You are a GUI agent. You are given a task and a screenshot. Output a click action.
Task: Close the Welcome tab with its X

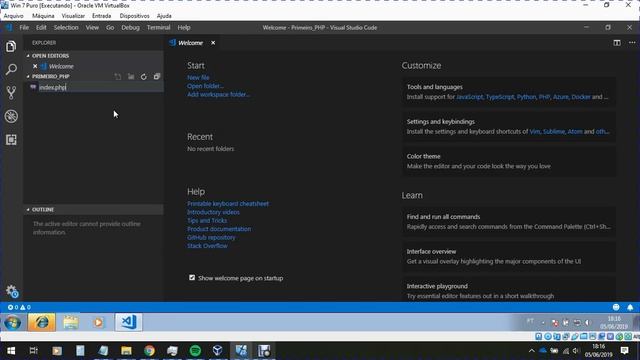(x=213, y=42)
